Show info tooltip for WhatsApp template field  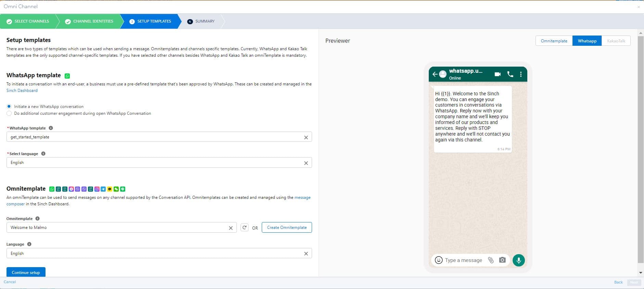point(51,128)
